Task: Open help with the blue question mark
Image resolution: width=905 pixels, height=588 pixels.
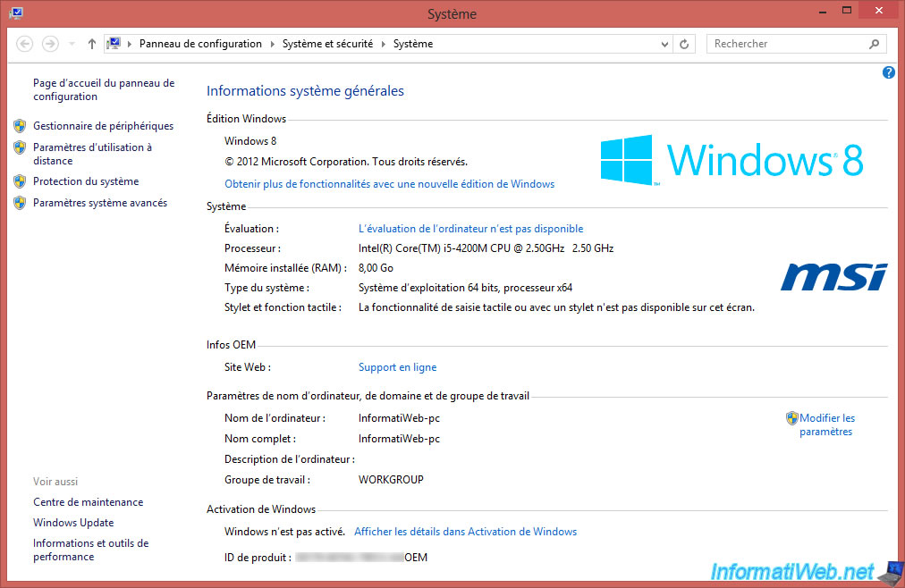Action: [x=888, y=72]
